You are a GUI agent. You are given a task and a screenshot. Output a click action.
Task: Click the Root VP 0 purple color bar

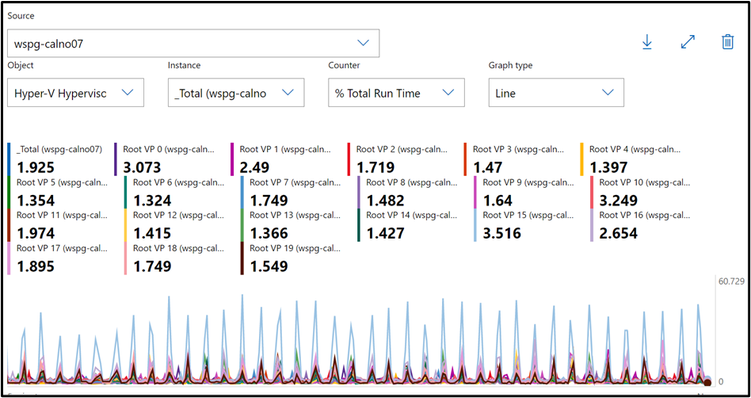[116, 159]
